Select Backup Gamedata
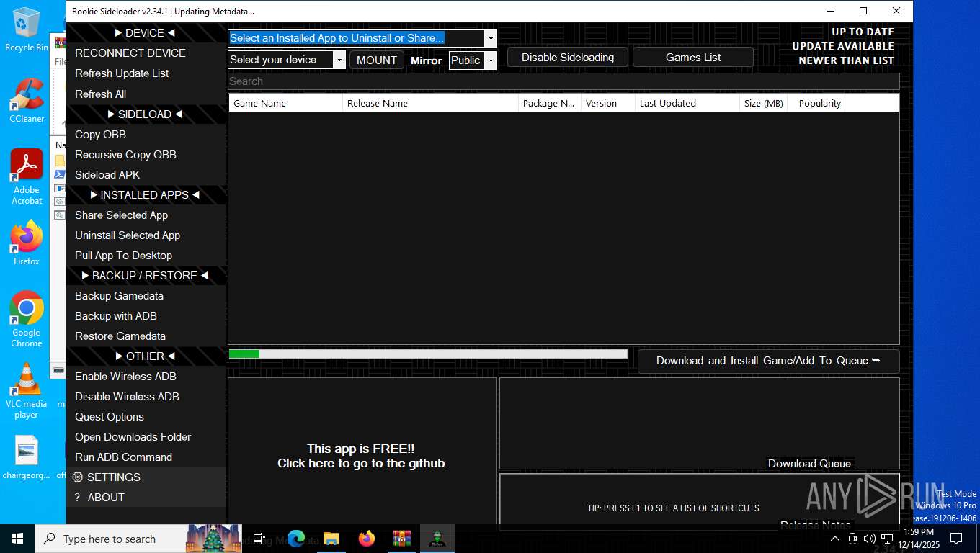 click(146, 296)
